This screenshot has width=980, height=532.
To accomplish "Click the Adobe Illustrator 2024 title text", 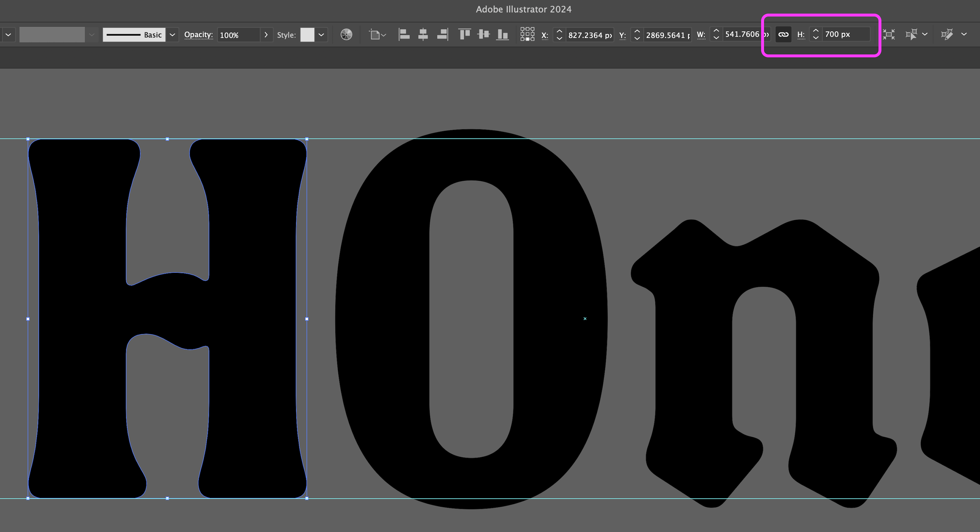I will 523,9.
